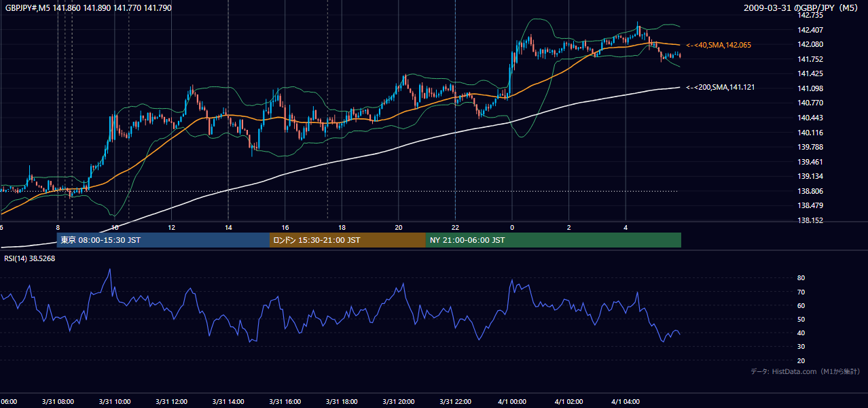The image size is (868, 408).
Task: Click price axis value 142.735
Action: pos(811,15)
